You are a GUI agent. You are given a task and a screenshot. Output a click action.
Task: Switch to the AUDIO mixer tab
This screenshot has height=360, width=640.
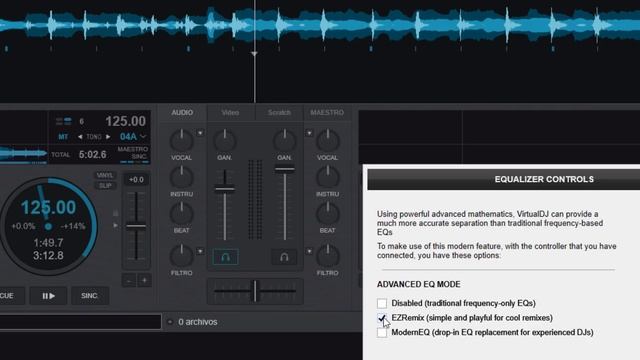[x=182, y=113]
